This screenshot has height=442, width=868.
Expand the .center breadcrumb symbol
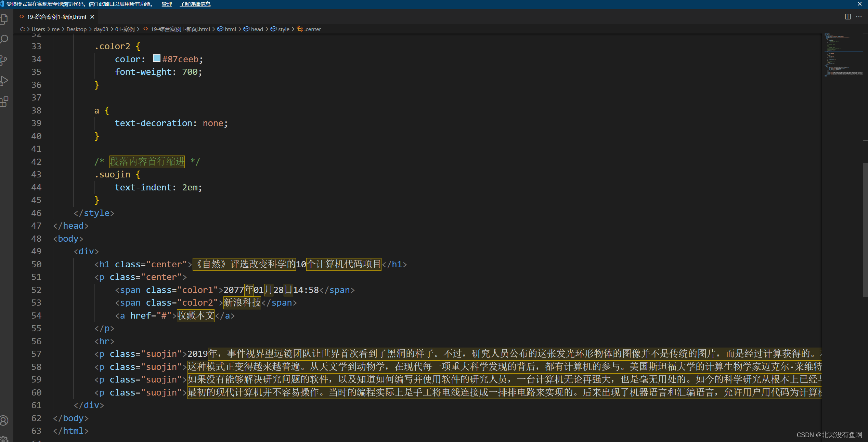312,29
